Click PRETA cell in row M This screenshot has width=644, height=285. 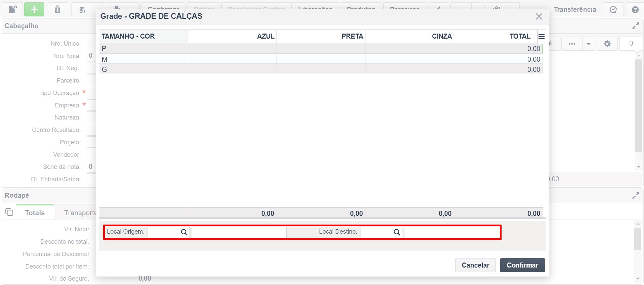[321, 59]
